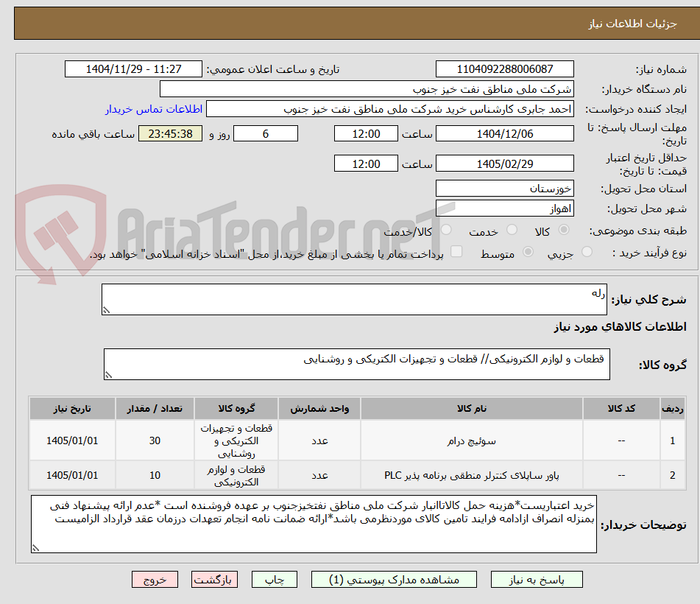Click the واحد شمارش column header
The height and width of the screenshot is (604, 700).
319,408
